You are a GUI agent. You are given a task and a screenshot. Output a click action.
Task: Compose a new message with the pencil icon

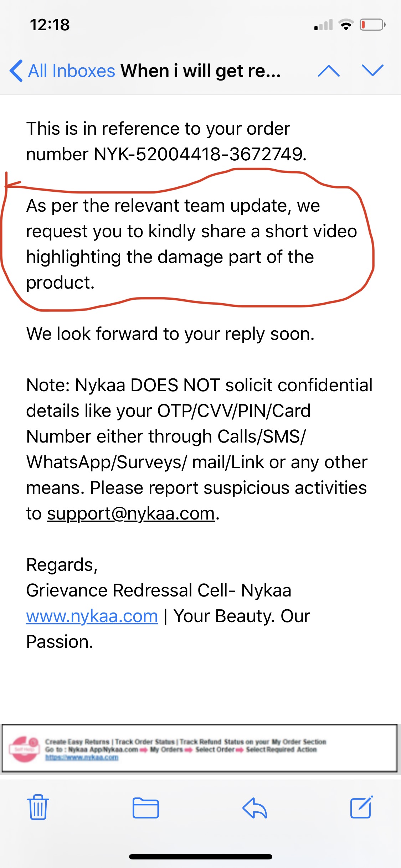361,807
